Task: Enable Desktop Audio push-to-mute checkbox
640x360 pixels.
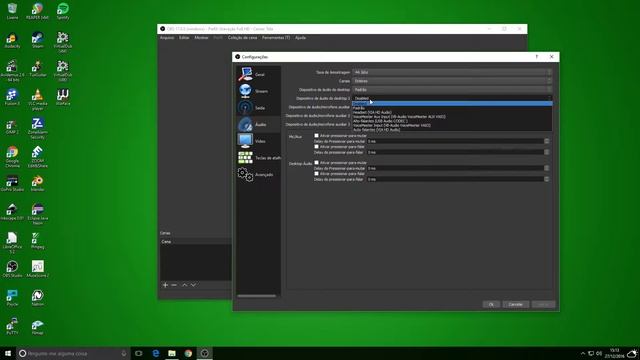Action: (316, 162)
